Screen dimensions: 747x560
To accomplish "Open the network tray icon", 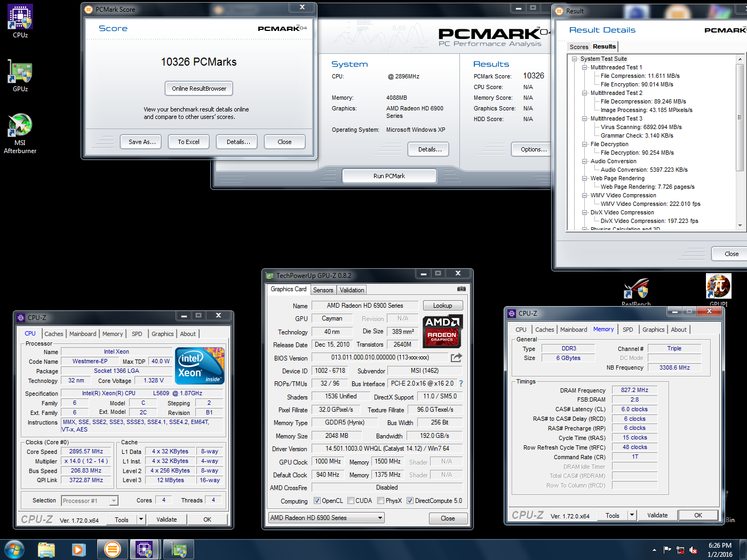I will tap(680, 550).
